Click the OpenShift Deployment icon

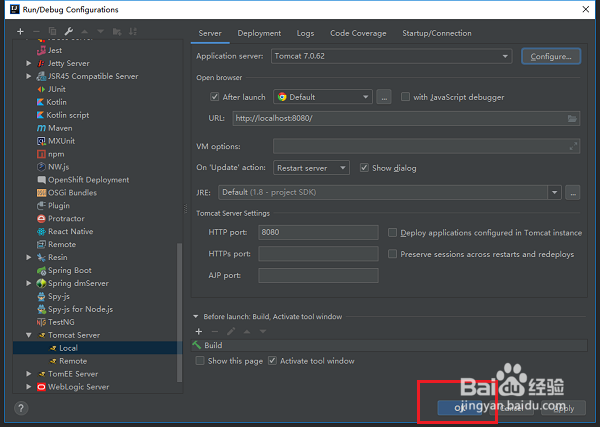pos(41,180)
